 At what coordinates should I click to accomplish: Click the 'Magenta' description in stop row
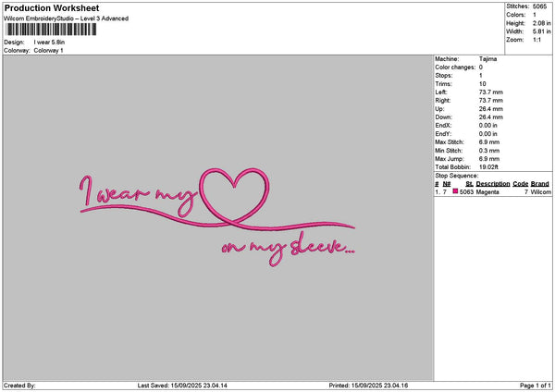click(x=487, y=192)
